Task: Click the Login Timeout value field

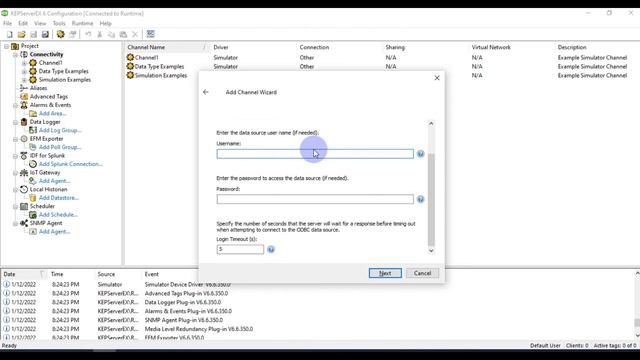Action: [240, 249]
